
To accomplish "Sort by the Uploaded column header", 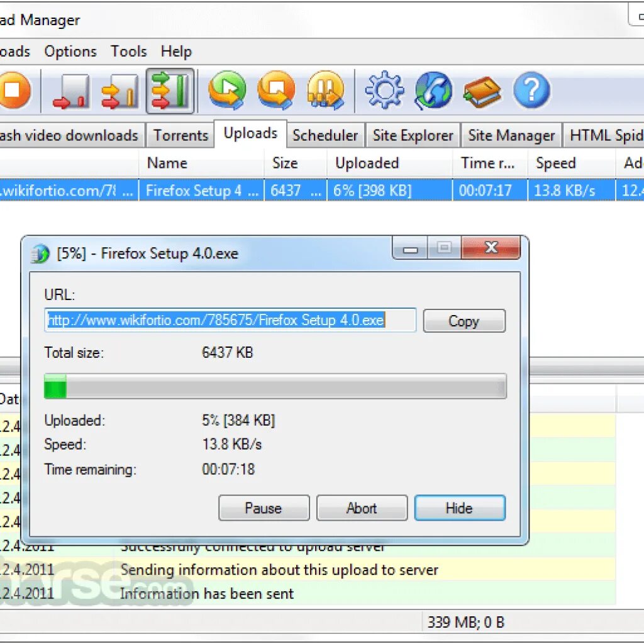I will click(389, 163).
